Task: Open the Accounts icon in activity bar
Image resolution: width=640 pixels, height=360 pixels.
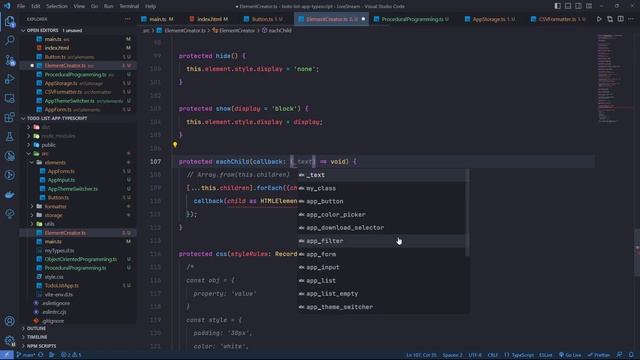Action: point(9,321)
